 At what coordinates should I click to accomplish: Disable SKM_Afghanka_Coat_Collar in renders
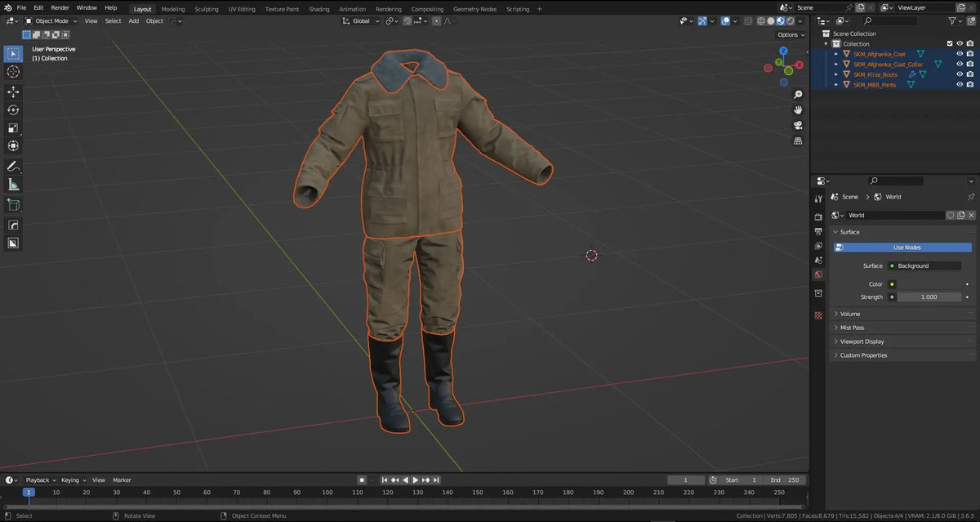click(969, 65)
